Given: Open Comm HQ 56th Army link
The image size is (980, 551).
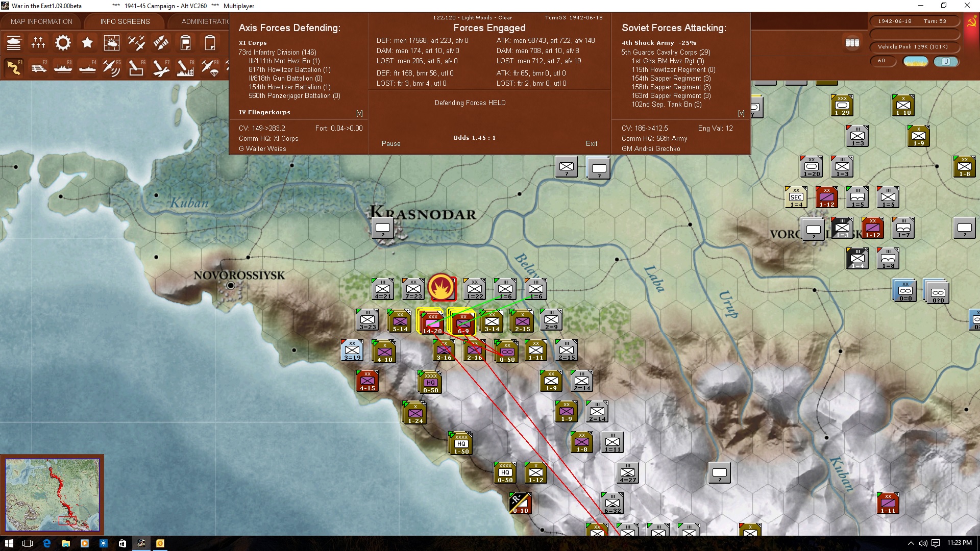Looking at the screenshot, I should point(654,138).
